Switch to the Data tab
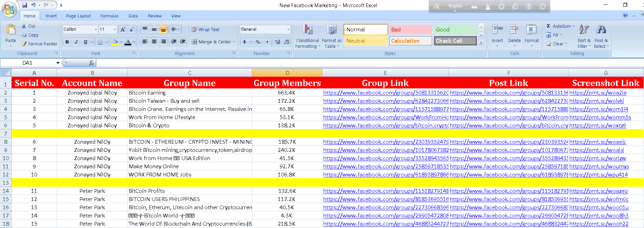Viewport: 644px width, 228px height. 133,16
